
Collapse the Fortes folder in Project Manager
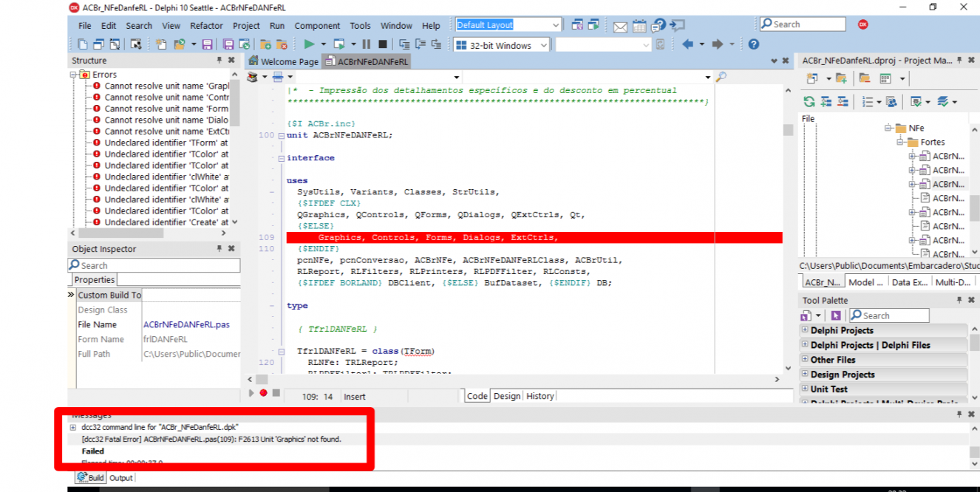point(900,142)
